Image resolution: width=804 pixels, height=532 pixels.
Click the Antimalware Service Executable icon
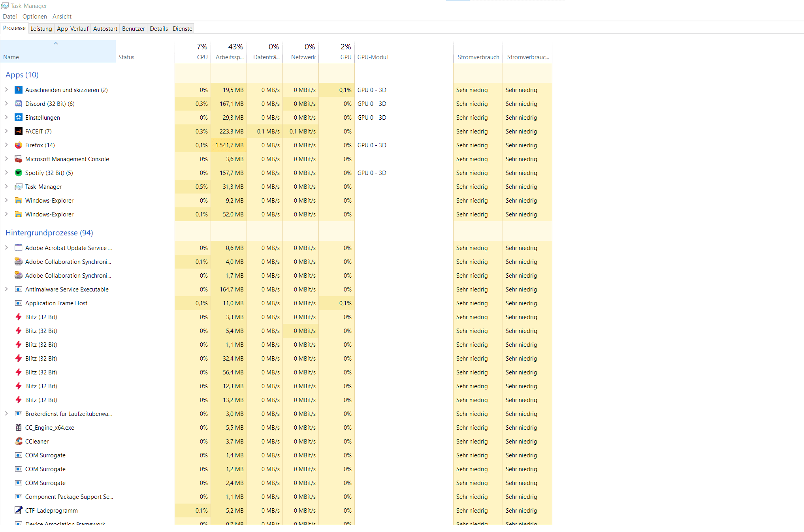(x=19, y=289)
